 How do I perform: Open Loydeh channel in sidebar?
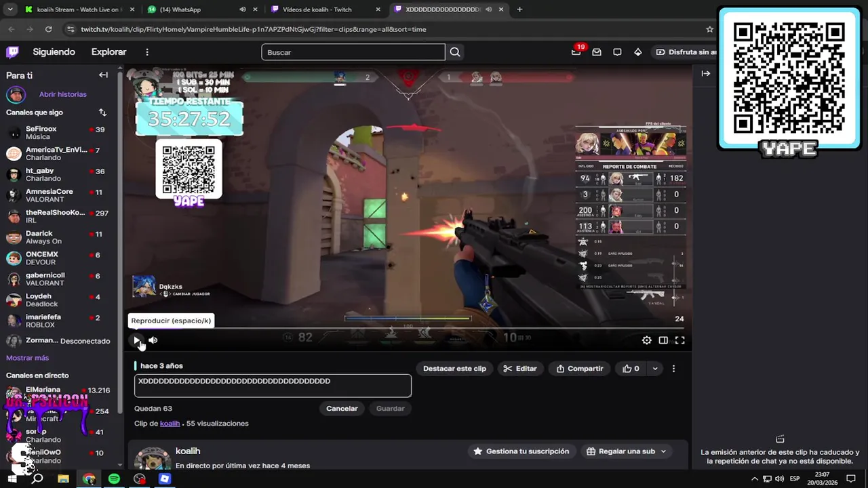tap(58, 301)
